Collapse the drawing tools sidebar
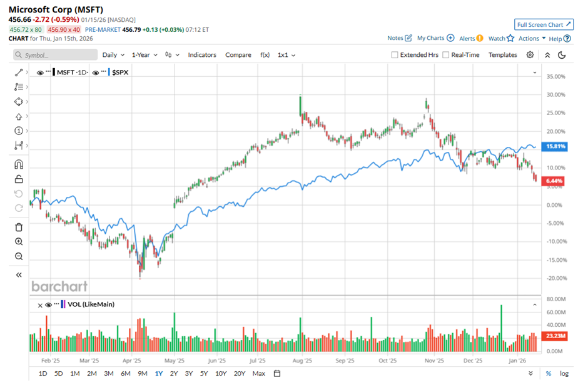This screenshot has width=588, height=385. pos(19,275)
